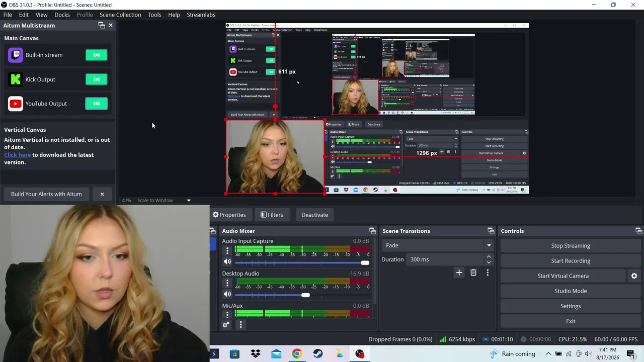Screen dimensions: 644x362
Task: Open the Scene Collection menu
Action: click(120, 15)
